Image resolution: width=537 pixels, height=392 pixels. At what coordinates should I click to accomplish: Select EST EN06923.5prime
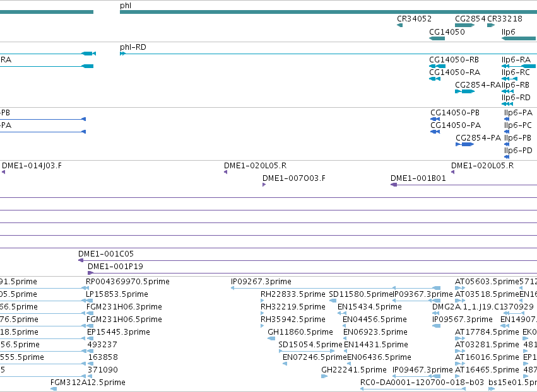pos(375,332)
